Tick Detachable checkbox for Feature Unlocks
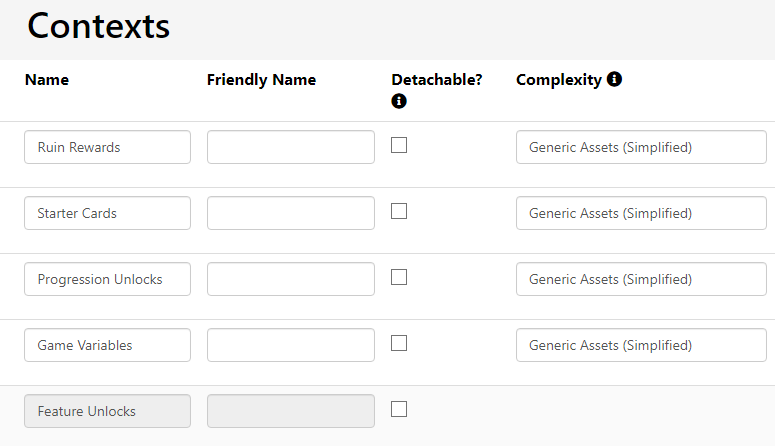The image size is (775, 446). [x=399, y=409]
